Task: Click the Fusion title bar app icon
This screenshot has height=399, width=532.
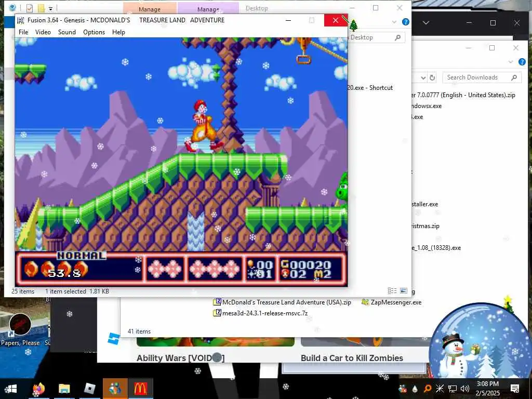Action: (21, 20)
